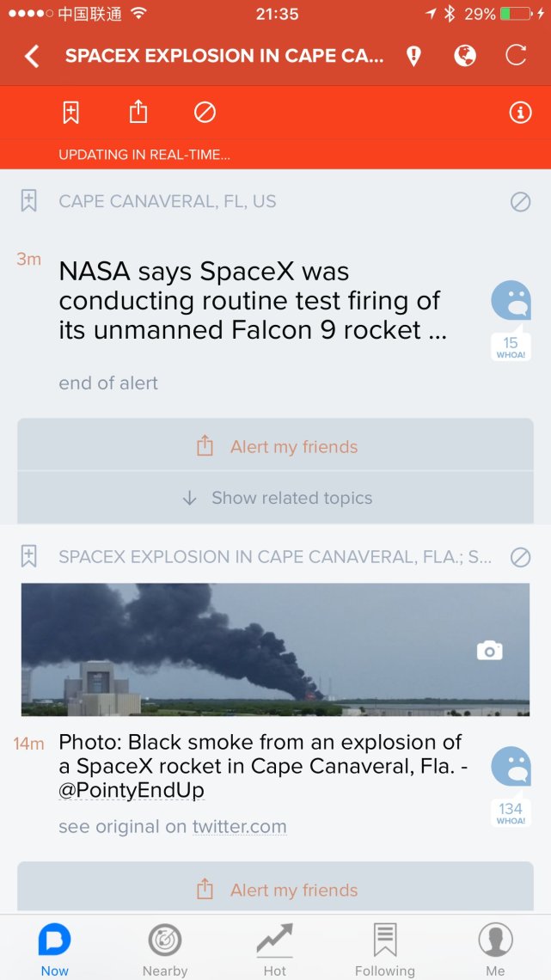The image size is (551, 980).
Task: Refresh the SpaceX explosion feed
Action: click(x=516, y=57)
